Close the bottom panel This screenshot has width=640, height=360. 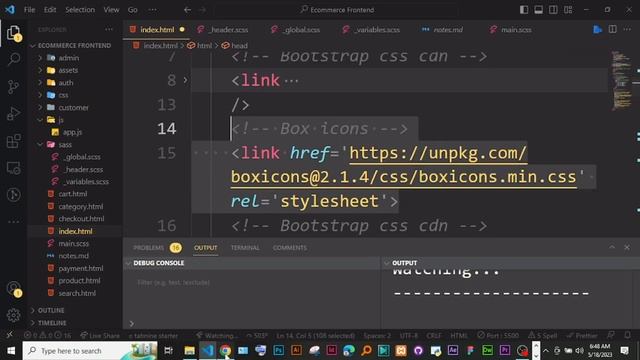point(627,247)
